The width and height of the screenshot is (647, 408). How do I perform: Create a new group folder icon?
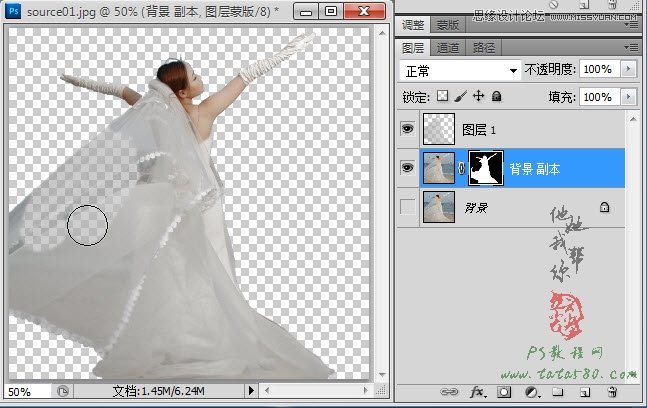point(557,391)
